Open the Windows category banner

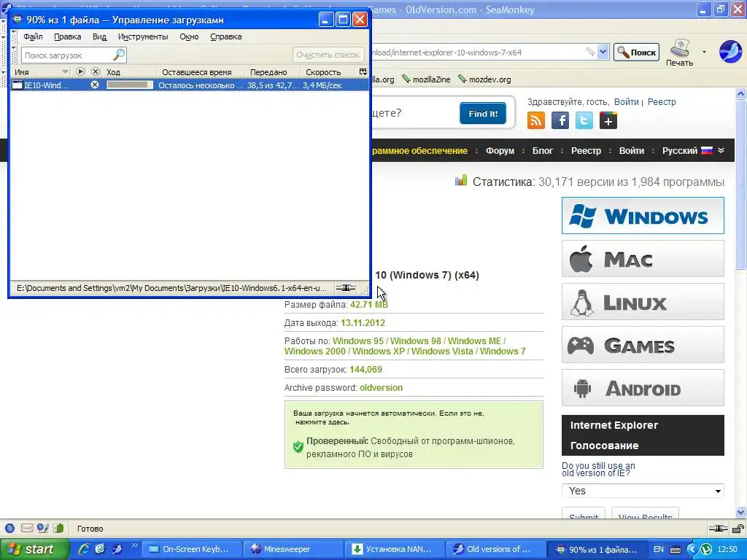pos(643,216)
